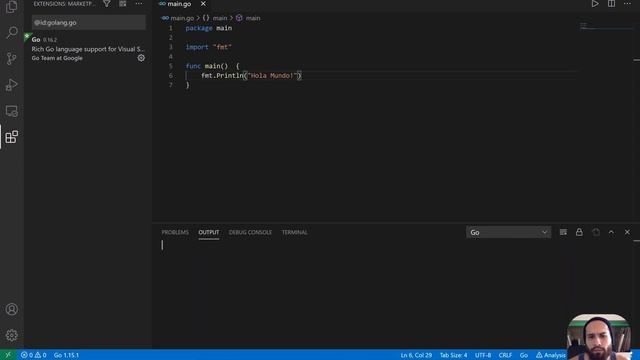Select the Extensions view icon

11,137
